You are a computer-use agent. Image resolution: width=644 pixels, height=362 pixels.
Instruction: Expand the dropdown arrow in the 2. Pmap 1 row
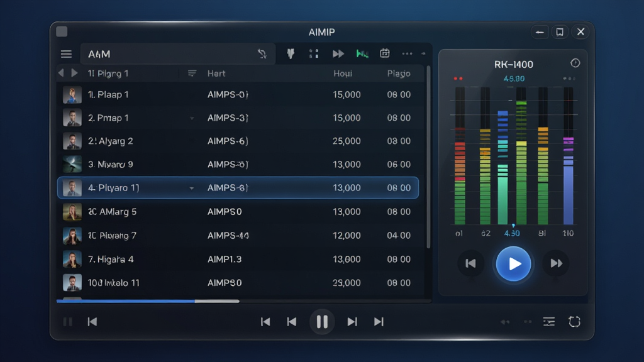coord(191,118)
